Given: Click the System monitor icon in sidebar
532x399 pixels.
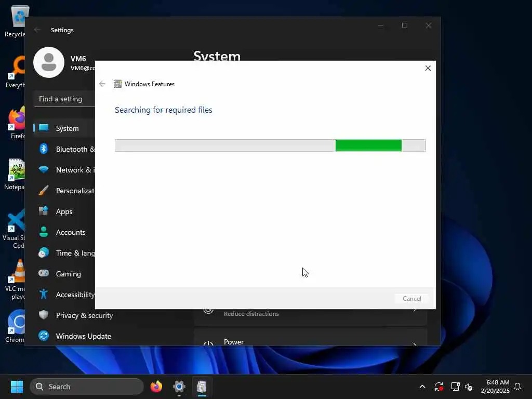Looking at the screenshot, I should point(44,128).
